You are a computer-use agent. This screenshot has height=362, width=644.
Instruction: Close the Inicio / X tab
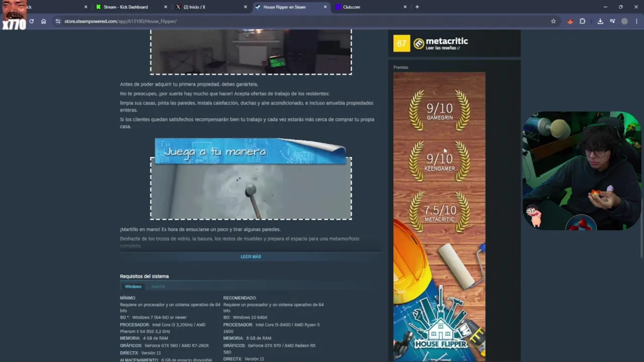pos(246,7)
